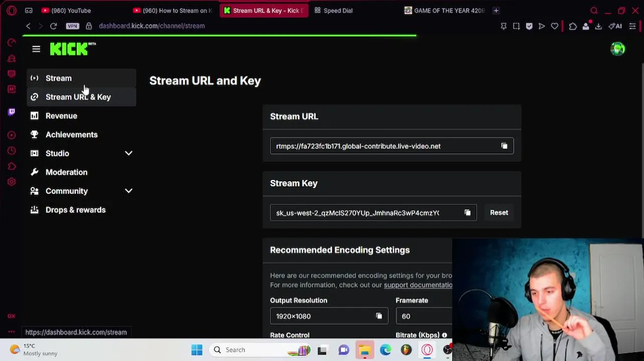Image resolution: width=644 pixels, height=361 pixels.
Task: Open Easy Setup sliders icon
Action: coord(632,26)
